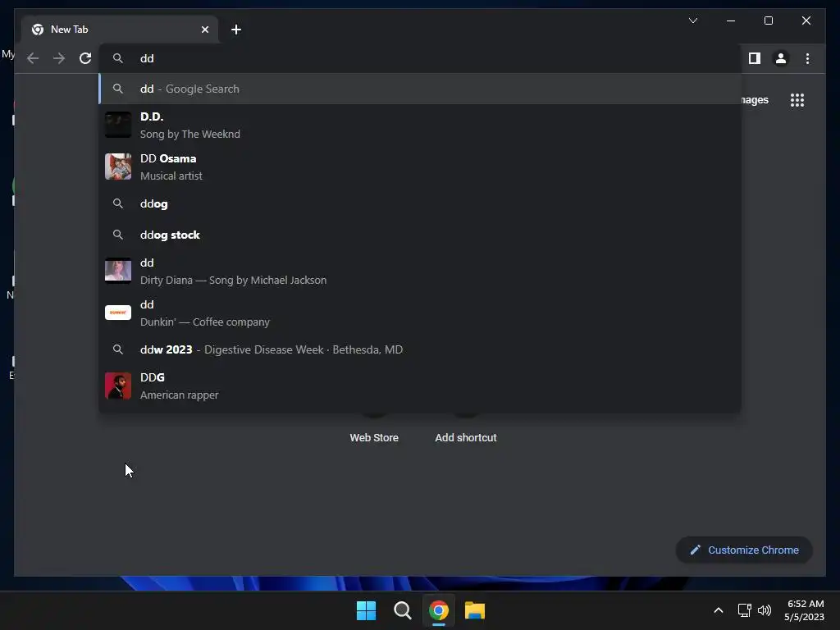Open Chrome's three-dot menu

[807, 58]
